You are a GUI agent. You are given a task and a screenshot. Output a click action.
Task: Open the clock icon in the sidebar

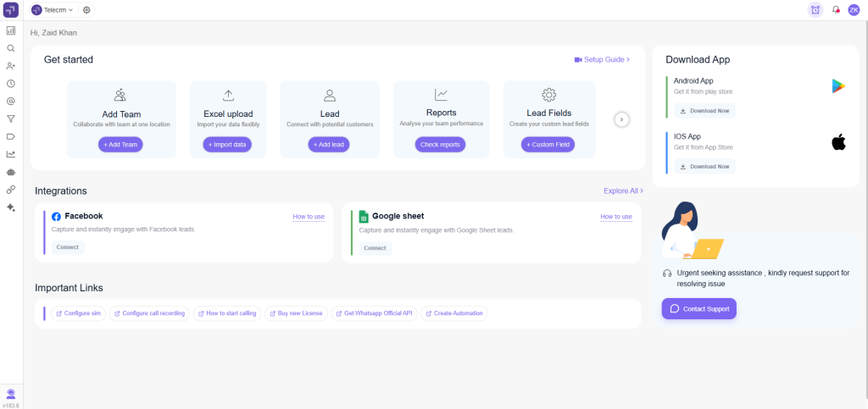tap(11, 84)
